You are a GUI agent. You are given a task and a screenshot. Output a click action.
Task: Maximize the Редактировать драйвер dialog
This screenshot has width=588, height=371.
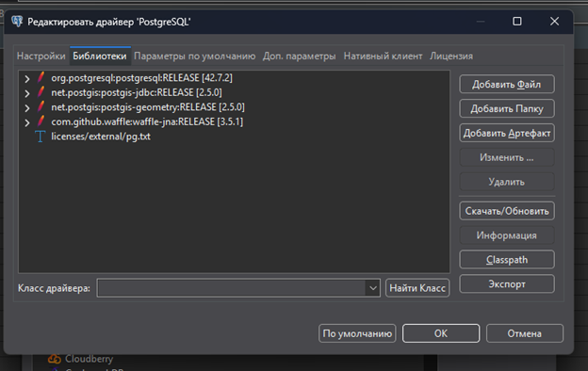(x=517, y=22)
